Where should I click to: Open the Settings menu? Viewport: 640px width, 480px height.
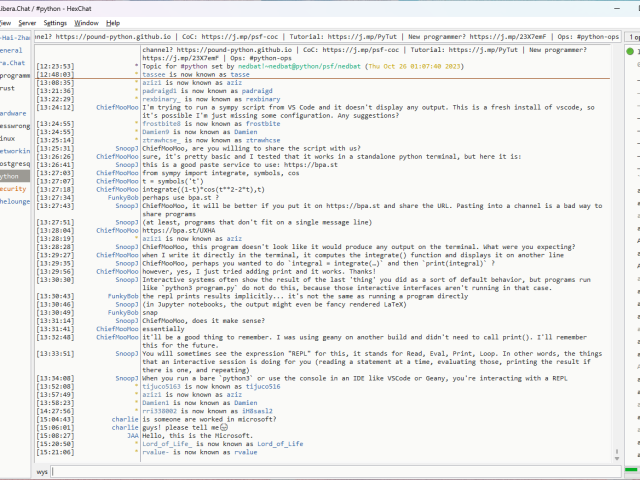(x=55, y=22)
